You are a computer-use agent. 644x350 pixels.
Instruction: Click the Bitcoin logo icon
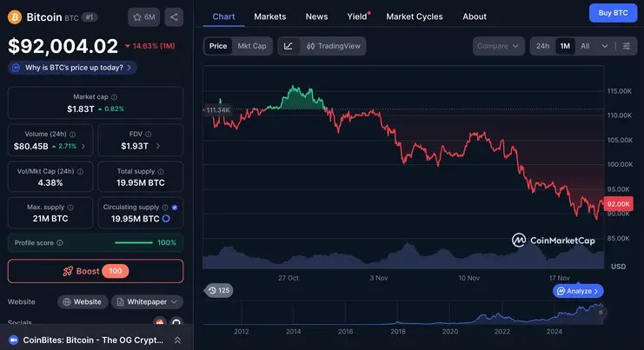pyautogui.click(x=15, y=17)
